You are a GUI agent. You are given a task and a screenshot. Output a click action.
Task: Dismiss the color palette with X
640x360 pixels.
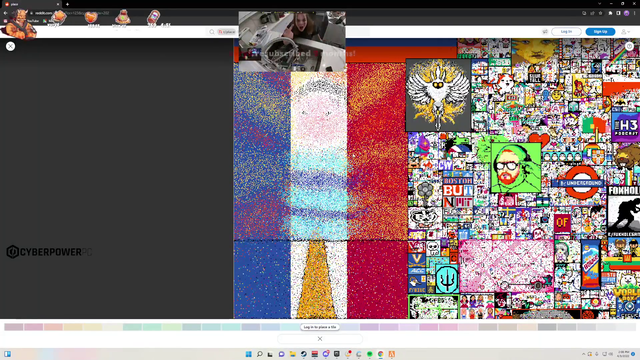pos(320,339)
